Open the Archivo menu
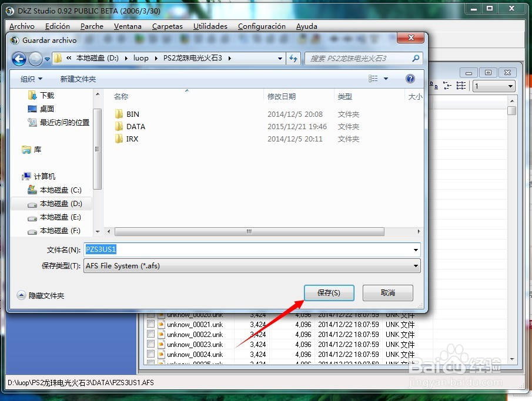This screenshot has width=532, height=401. coord(22,26)
